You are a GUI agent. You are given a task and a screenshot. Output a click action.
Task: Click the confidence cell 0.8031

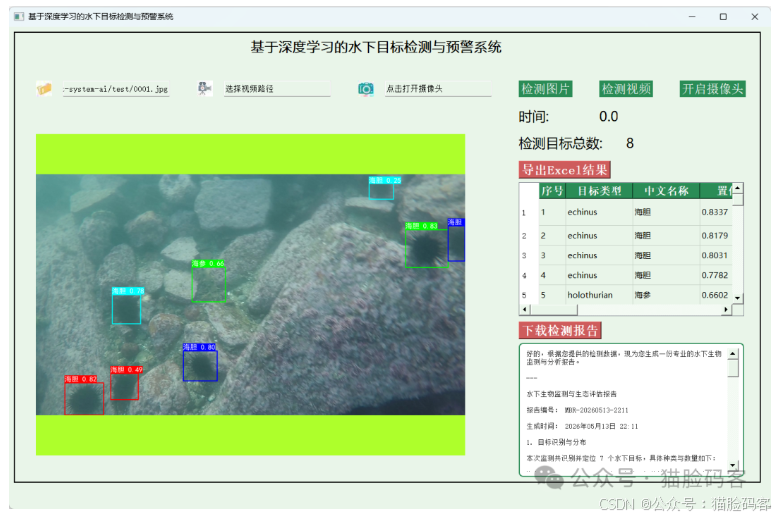click(715, 256)
